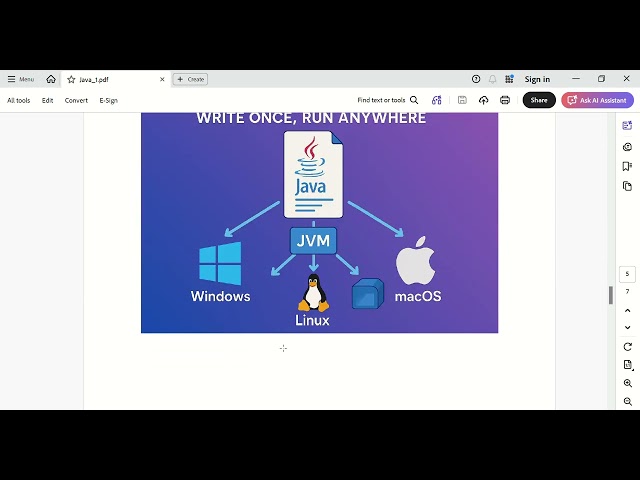Click the total page count '7'

click(627, 291)
